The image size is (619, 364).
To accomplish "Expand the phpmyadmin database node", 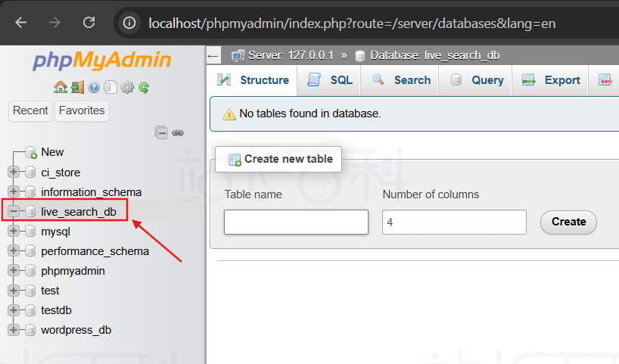I will (x=14, y=270).
